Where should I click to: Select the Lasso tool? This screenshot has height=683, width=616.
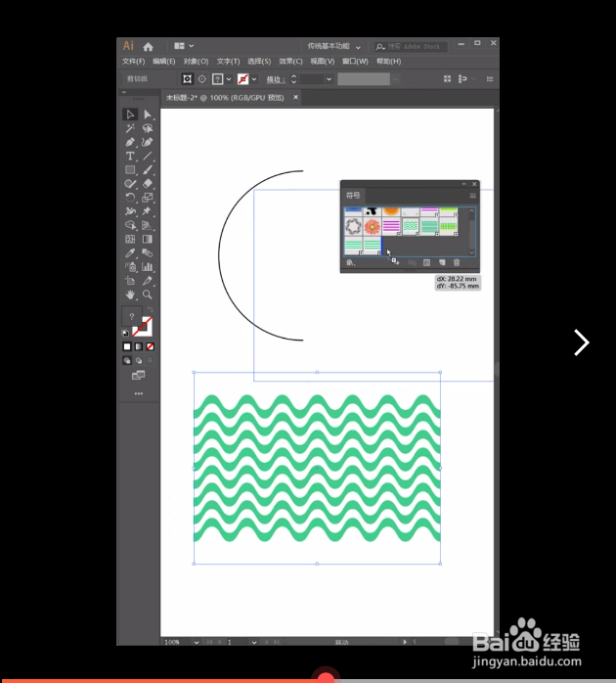[x=148, y=128]
